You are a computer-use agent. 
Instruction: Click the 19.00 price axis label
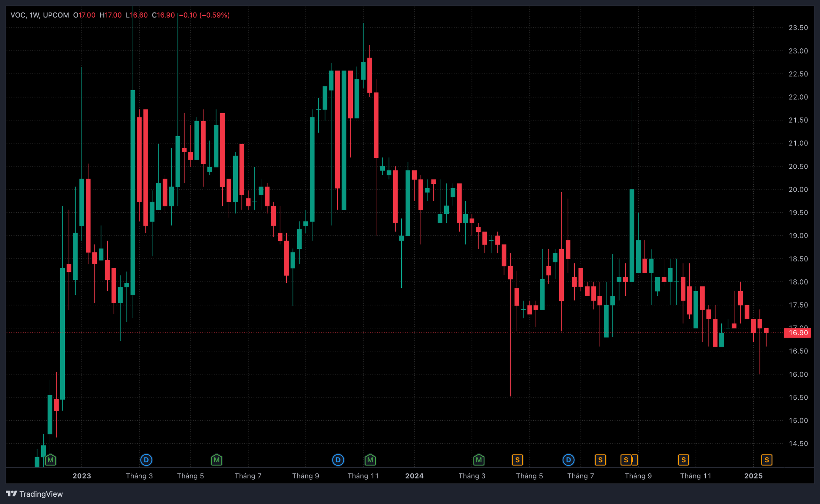coord(798,236)
